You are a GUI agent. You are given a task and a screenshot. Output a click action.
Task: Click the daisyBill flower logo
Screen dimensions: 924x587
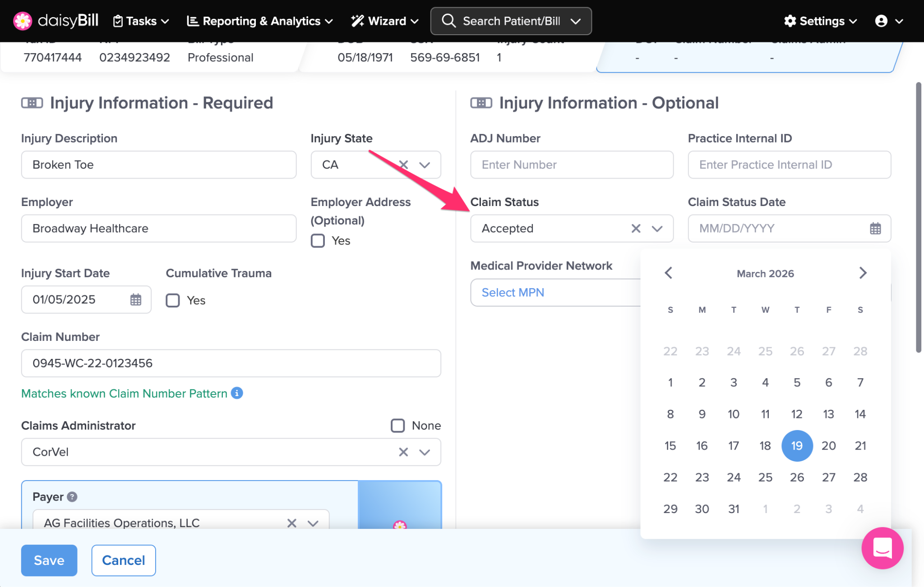pos(23,21)
